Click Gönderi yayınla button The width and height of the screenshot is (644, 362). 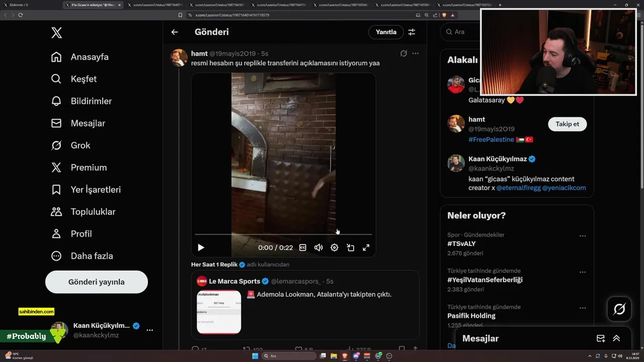coord(97,282)
